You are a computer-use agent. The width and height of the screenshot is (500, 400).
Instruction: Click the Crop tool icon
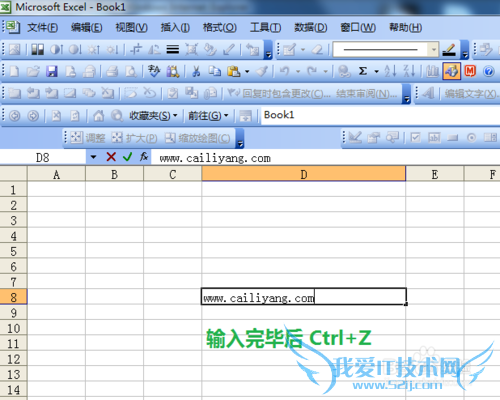click(136, 50)
